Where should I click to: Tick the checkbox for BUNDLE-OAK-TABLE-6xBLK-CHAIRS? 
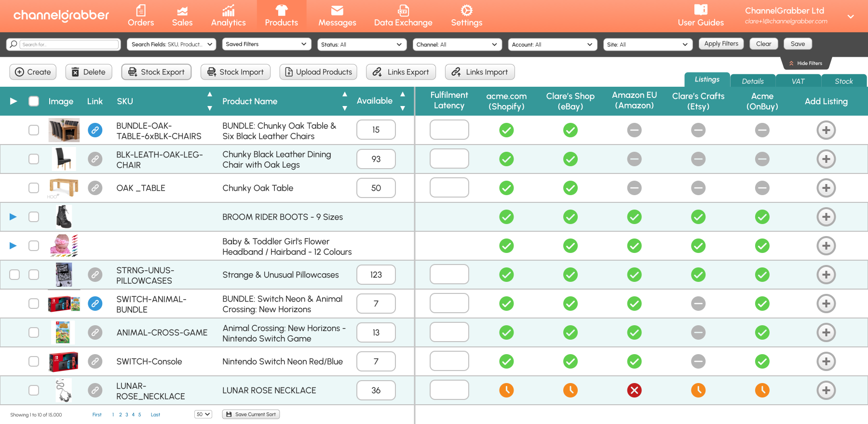tap(34, 130)
